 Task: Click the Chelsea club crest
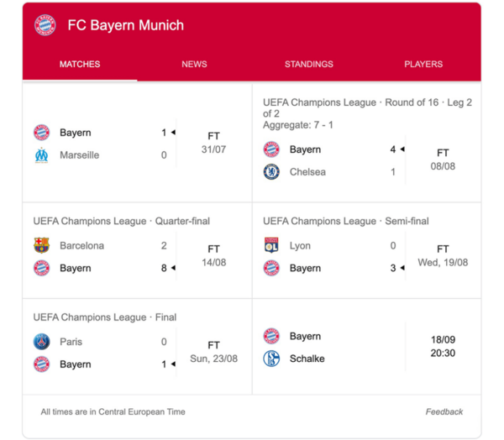tap(271, 172)
